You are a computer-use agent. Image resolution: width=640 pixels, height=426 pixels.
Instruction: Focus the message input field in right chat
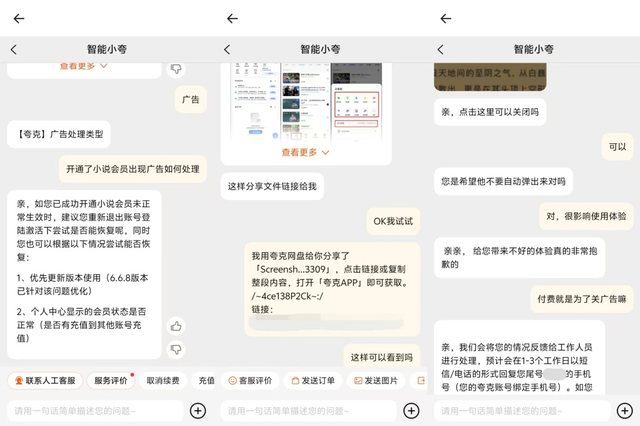[520, 410]
